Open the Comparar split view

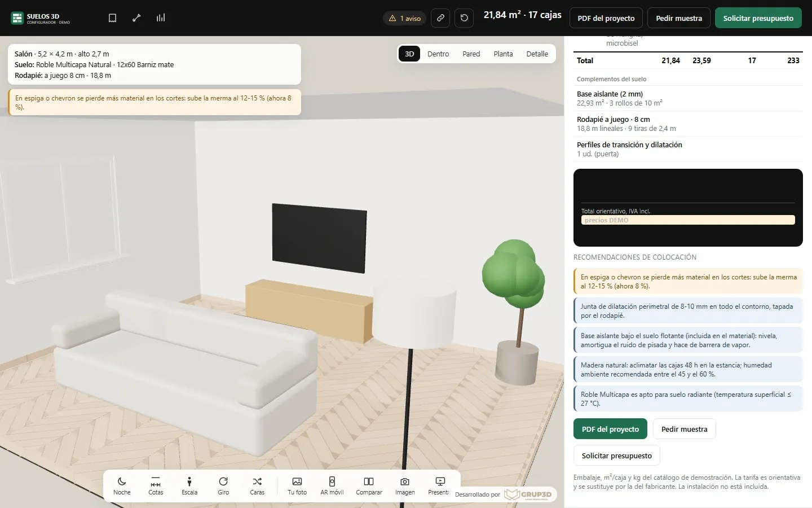[x=369, y=485]
